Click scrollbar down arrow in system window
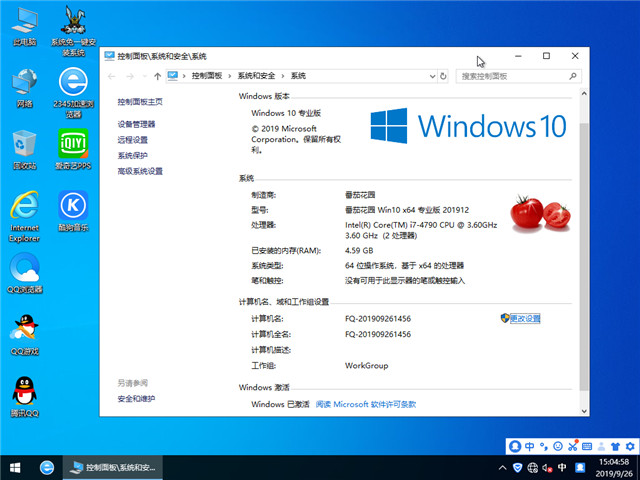The image size is (640, 480). pyautogui.click(x=584, y=411)
